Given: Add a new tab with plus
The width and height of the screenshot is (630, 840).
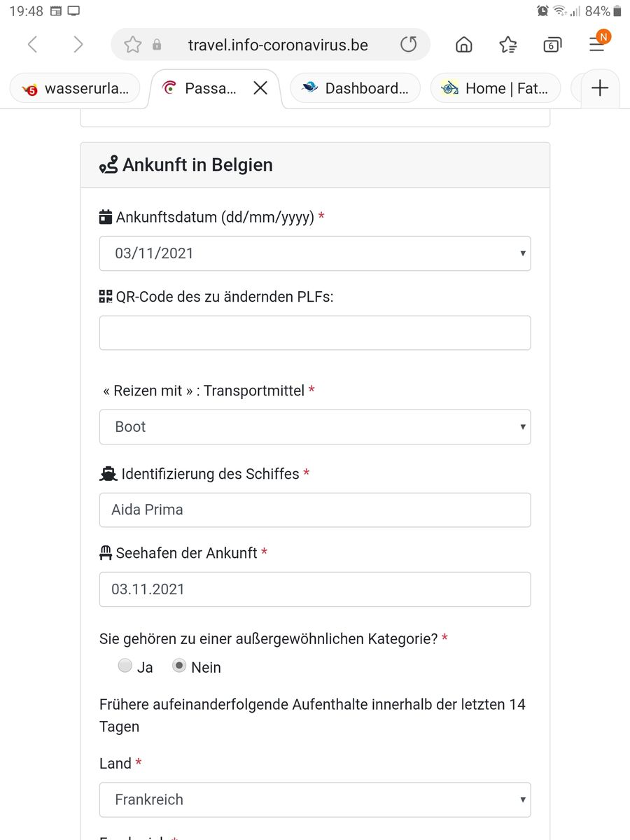Looking at the screenshot, I should click(600, 88).
